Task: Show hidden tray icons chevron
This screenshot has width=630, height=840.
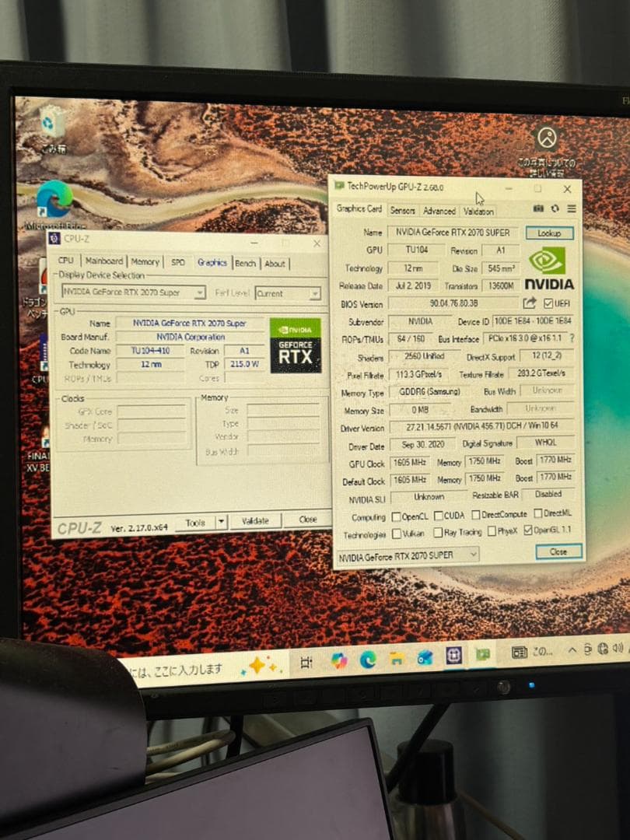Action: (x=572, y=650)
